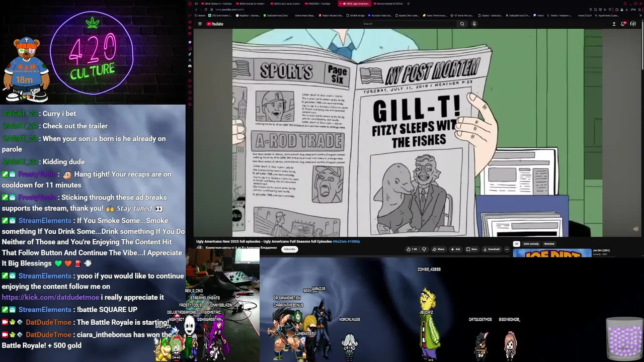
Task: Open TikTok in browser sidebar
Action: [x=190, y=54]
